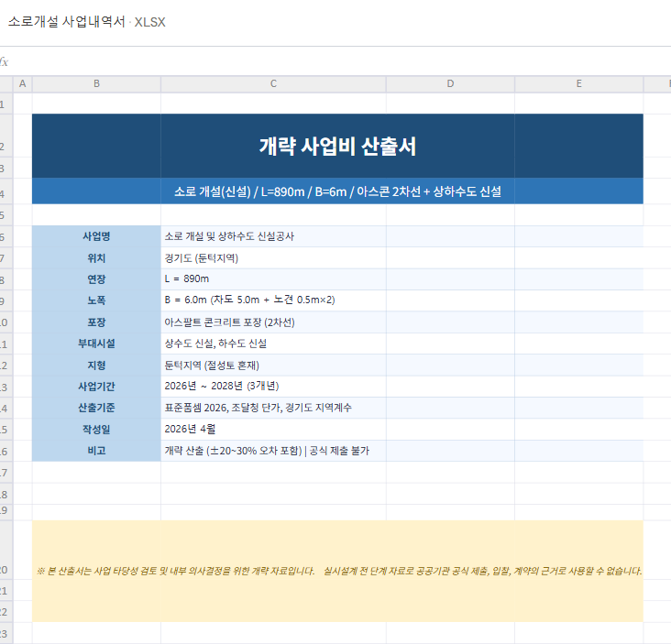The height and width of the screenshot is (644, 671).
Task: Select the 산출기준 label cell
Action: (x=96, y=408)
